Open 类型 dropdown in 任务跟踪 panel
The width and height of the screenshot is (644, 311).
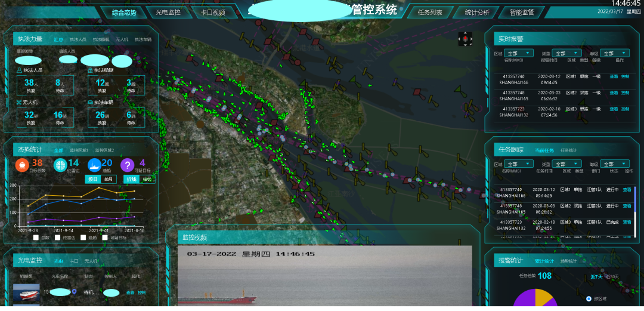(x=566, y=164)
